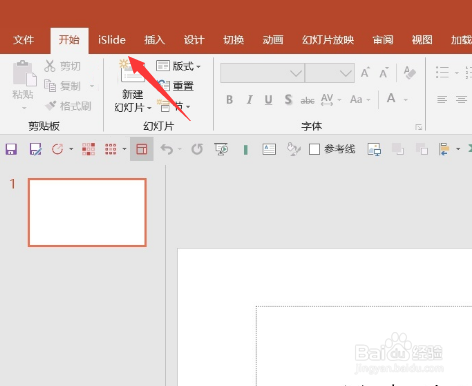
Task: Click the shapes arrange icon
Action: 294,149
